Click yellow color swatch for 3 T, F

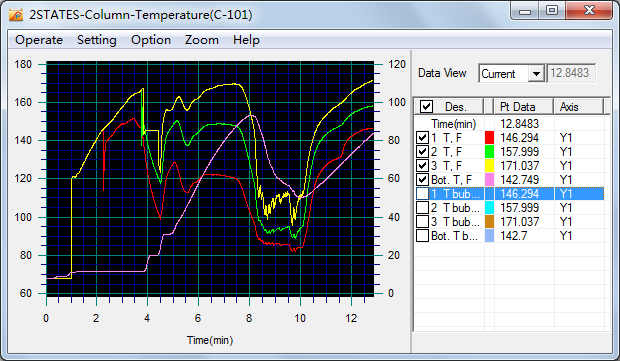[489, 166]
